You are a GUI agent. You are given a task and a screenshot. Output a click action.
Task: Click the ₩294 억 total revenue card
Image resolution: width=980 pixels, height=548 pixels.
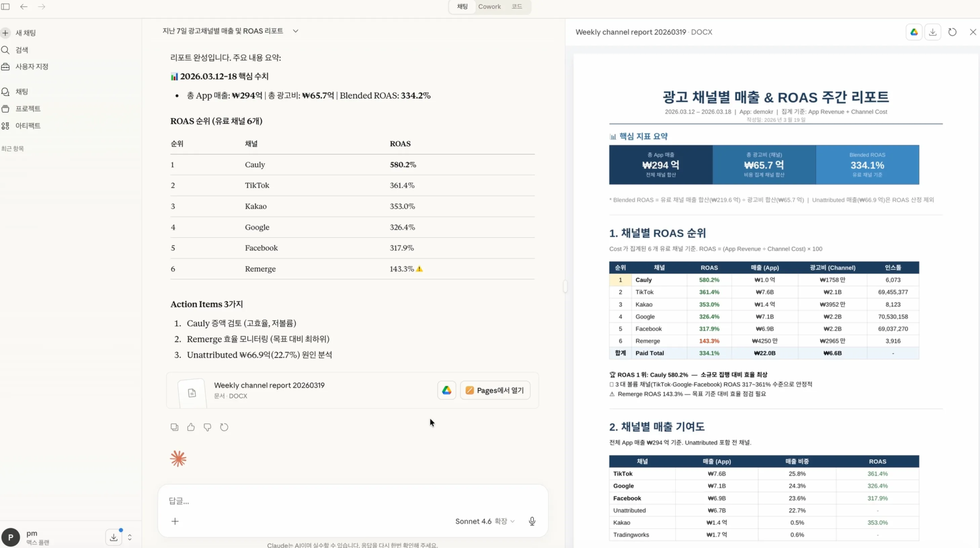pyautogui.click(x=661, y=165)
